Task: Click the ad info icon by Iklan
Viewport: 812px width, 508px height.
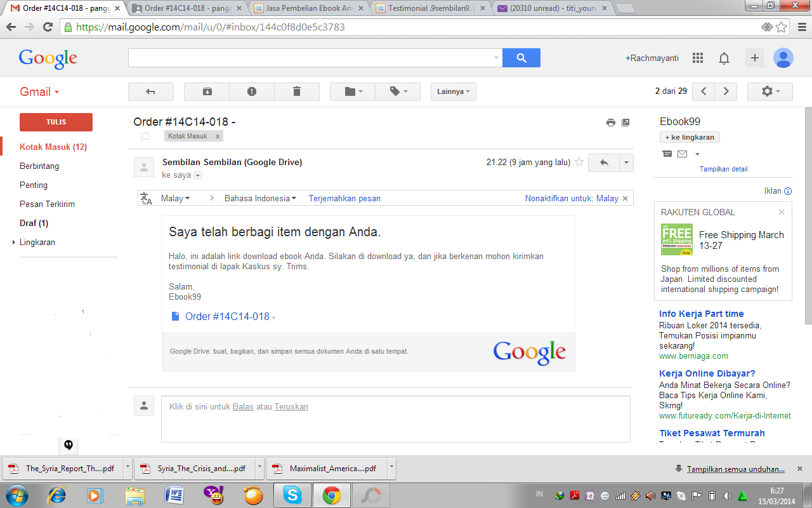Action: pos(788,191)
